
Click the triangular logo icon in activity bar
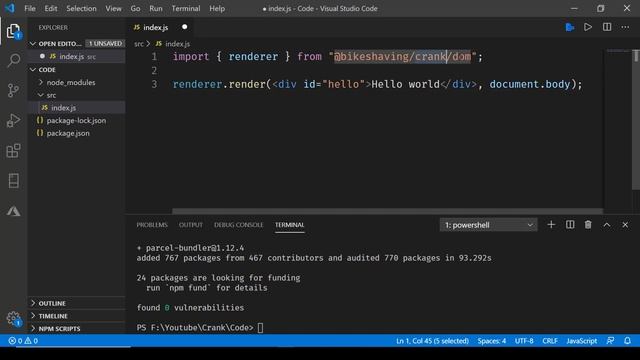(x=13, y=211)
